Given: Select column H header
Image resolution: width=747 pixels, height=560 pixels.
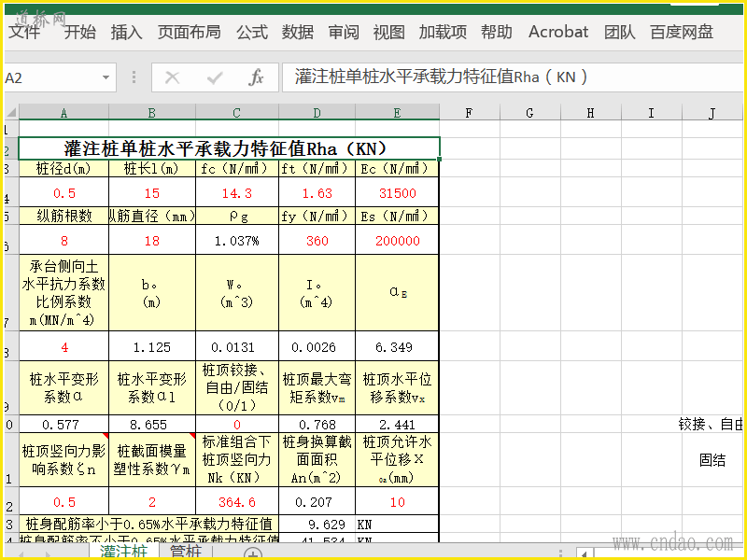Looking at the screenshot, I should [x=590, y=113].
